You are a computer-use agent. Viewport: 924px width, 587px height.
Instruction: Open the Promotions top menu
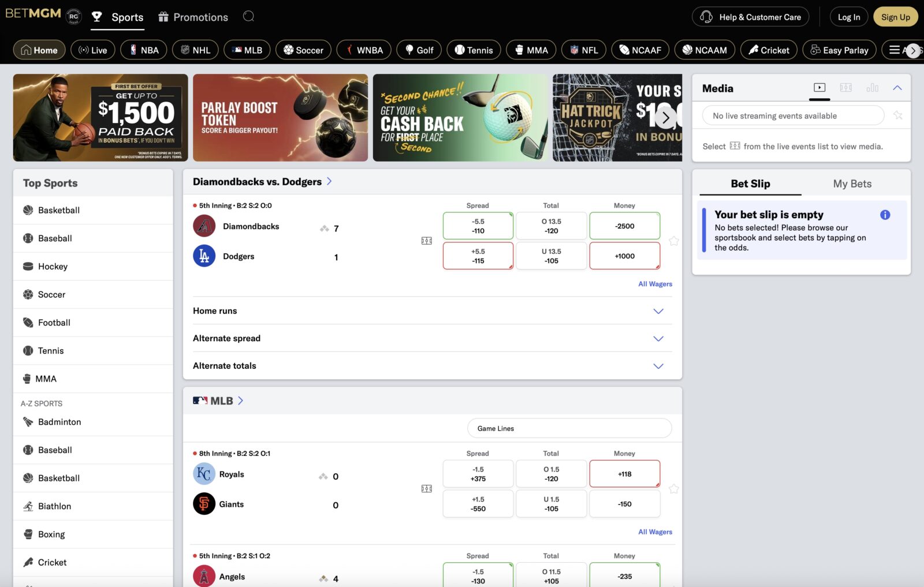click(193, 17)
